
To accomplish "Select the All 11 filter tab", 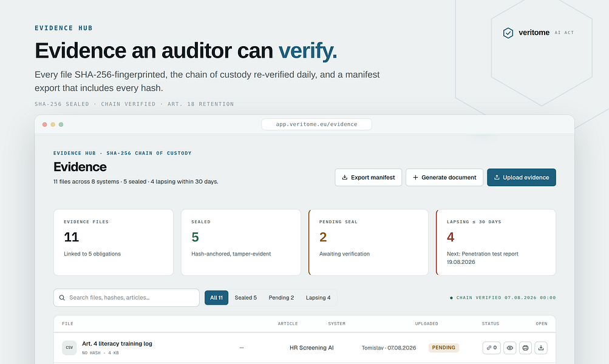I will click(216, 298).
